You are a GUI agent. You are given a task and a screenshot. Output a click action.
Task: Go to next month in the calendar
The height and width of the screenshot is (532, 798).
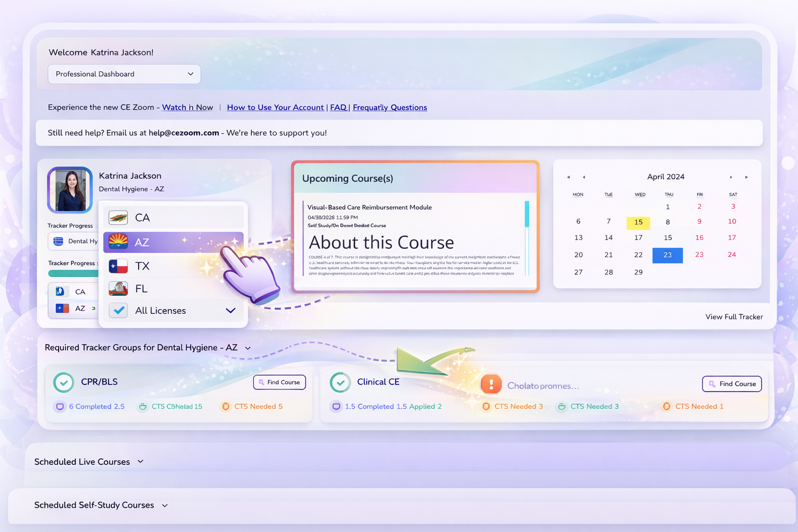tap(731, 177)
